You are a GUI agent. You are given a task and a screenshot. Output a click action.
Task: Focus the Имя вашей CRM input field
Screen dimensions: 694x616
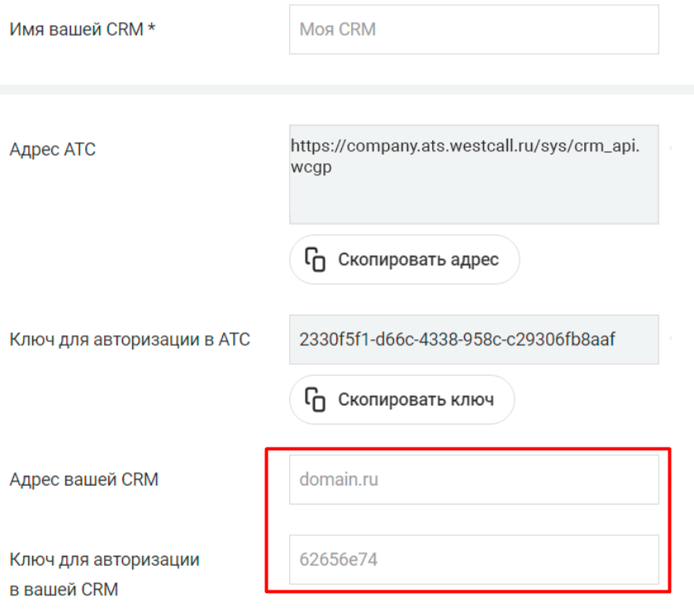click(x=474, y=30)
